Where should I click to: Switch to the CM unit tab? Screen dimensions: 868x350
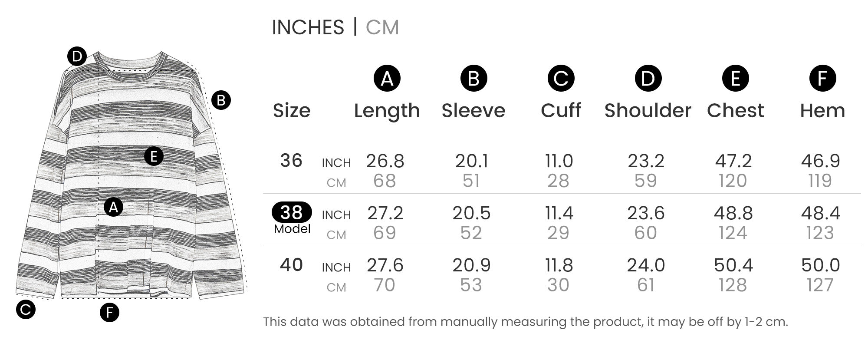[382, 27]
